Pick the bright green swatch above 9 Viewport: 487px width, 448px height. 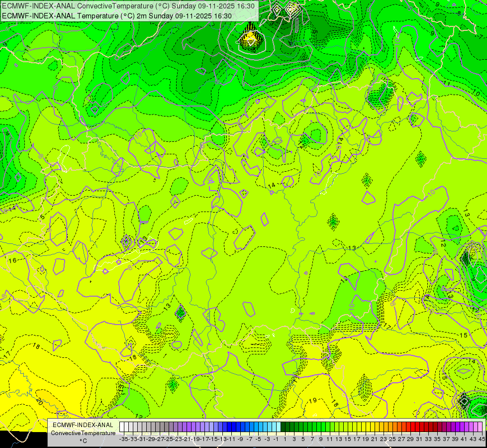click(318, 427)
